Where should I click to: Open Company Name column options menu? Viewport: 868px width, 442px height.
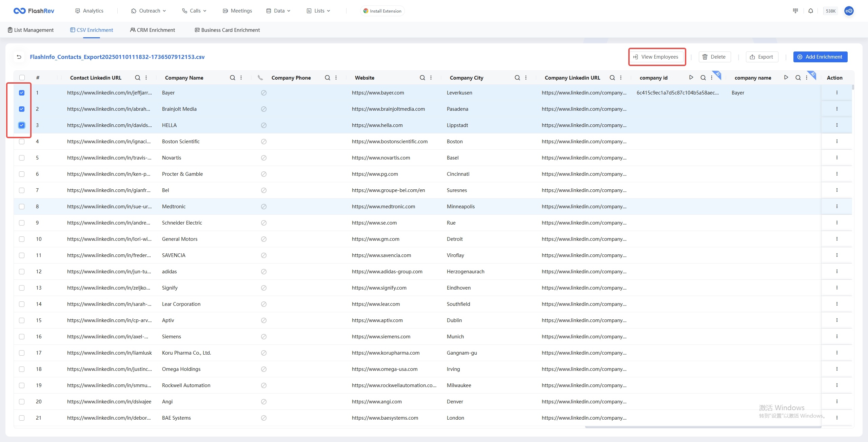[241, 78]
